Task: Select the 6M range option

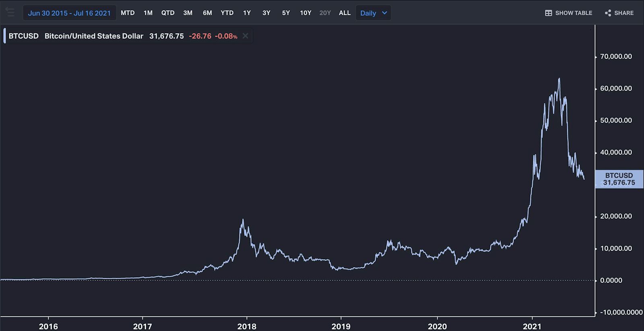Action: click(x=207, y=13)
